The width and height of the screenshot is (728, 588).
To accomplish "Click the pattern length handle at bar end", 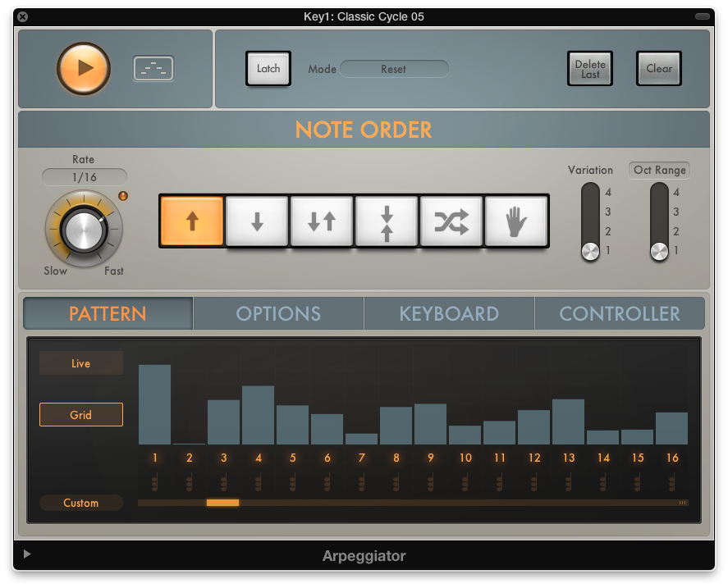I will tap(683, 503).
